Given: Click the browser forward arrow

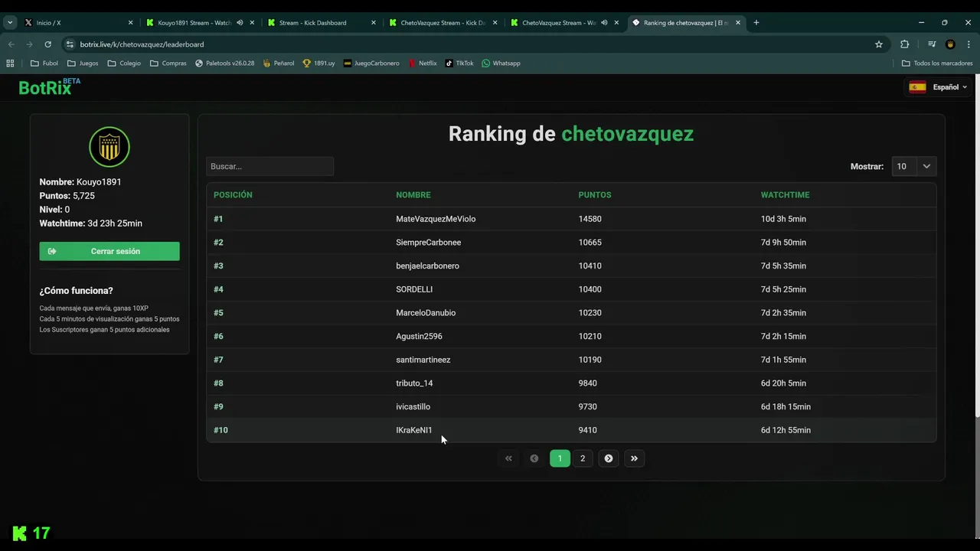Looking at the screenshot, I should tap(29, 44).
